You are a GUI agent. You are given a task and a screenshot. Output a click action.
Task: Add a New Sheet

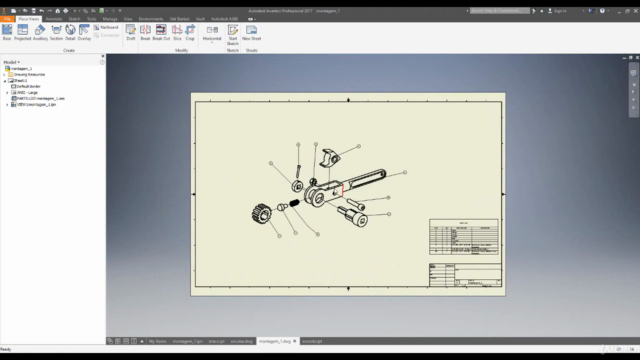[x=251, y=32]
